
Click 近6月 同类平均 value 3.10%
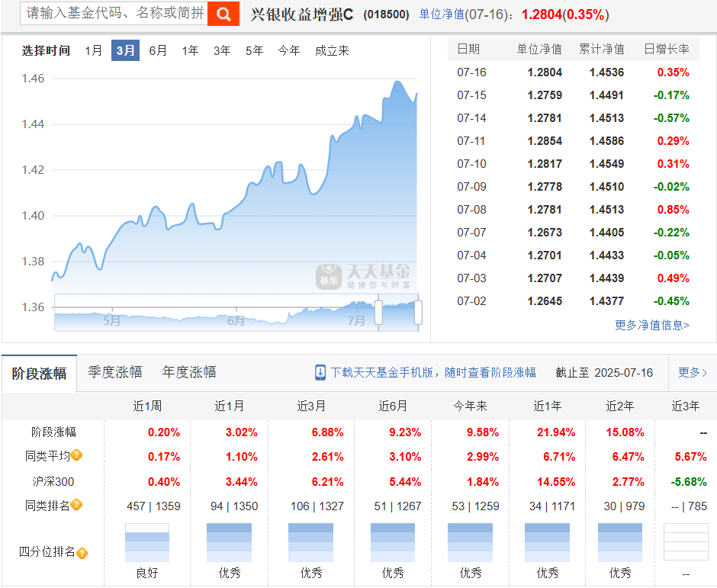pos(405,456)
